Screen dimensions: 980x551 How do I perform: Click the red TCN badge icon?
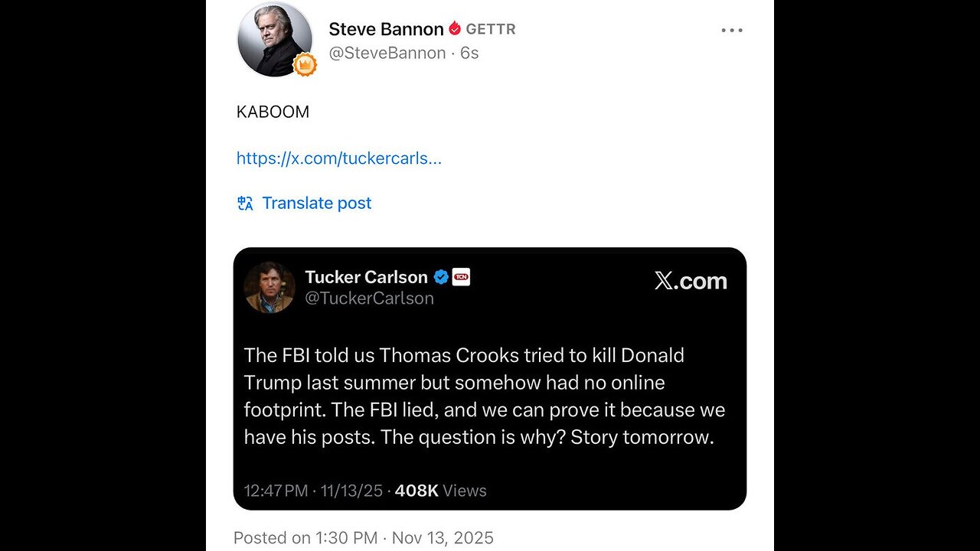(x=461, y=277)
